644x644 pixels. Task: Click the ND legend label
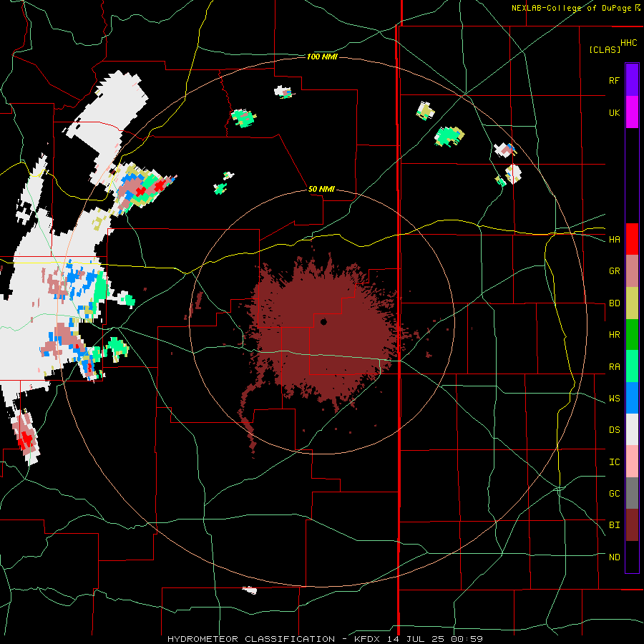614,557
